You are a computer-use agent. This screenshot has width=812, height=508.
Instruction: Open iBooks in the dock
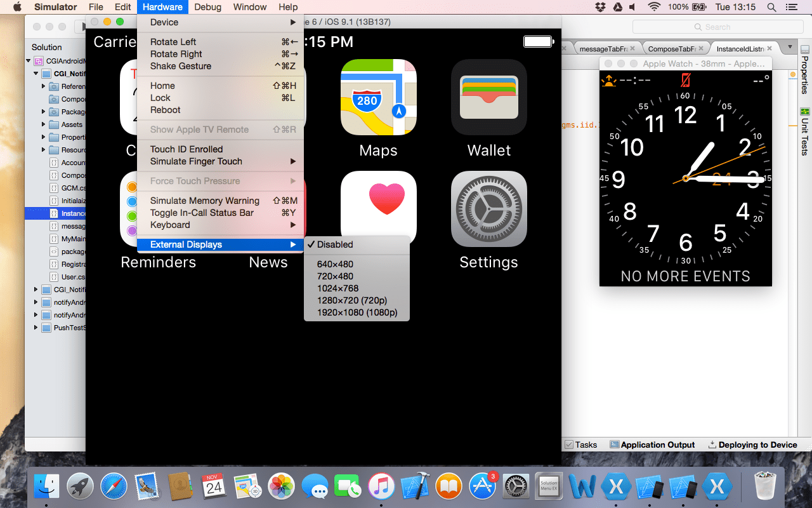click(449, 487)
